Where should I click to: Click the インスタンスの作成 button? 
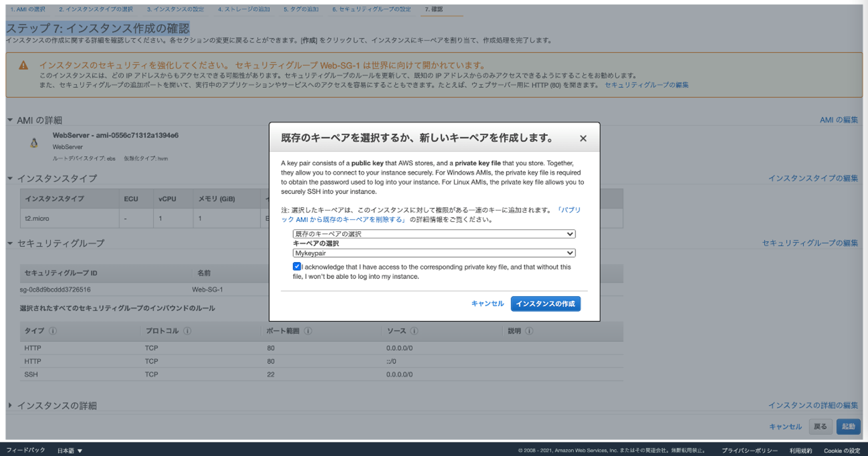click(545, 304)
